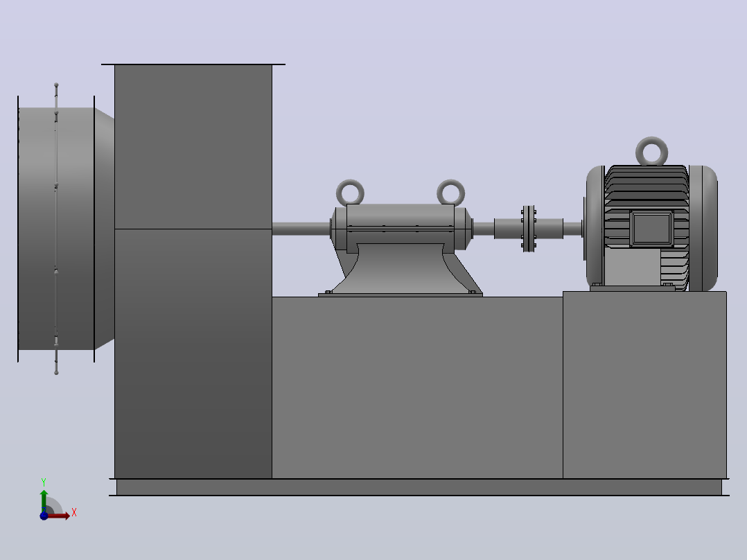Select the right eye bolt on bearing housing
The height and width of the screenshot is (560, 747).
click(450, 193)
